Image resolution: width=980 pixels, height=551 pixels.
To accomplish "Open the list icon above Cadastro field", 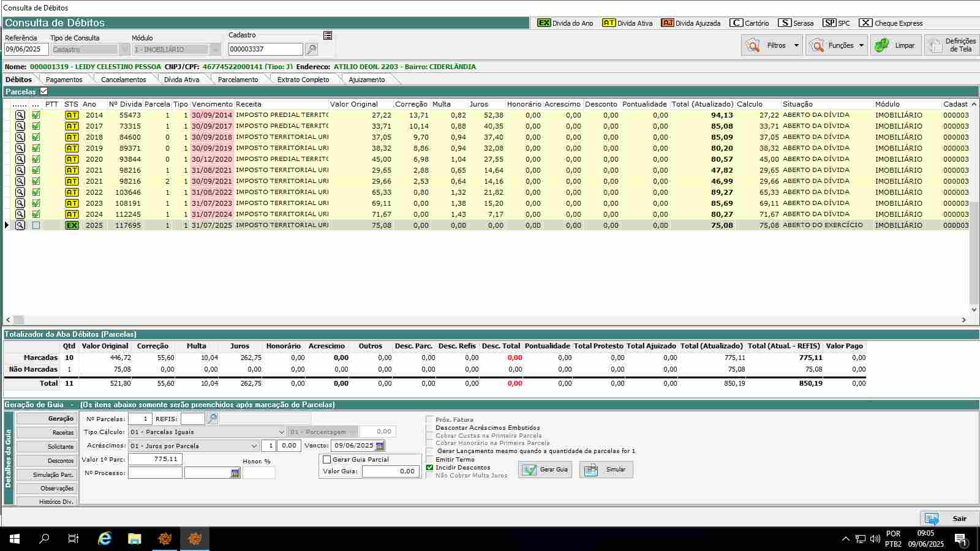I will (x=328, y=36).
